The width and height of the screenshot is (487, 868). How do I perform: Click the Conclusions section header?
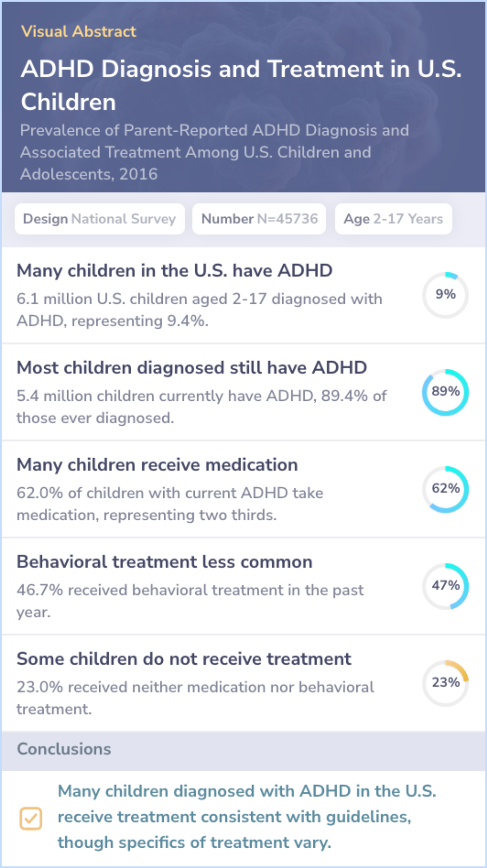64,749
